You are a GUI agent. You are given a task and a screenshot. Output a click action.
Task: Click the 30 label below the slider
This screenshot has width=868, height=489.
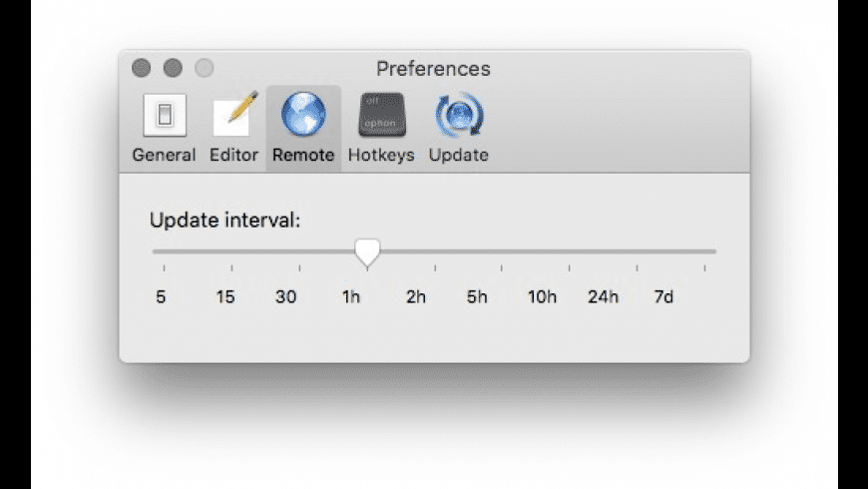tap(286, 297)
